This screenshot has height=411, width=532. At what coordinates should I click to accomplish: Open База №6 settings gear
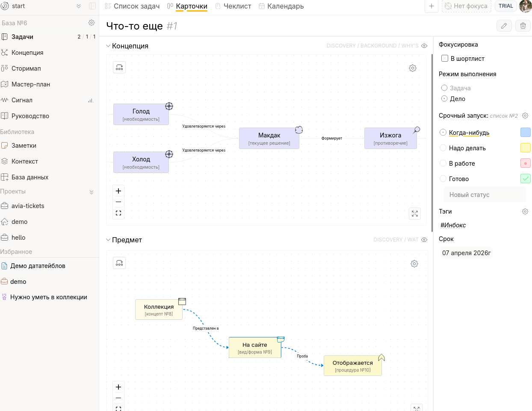coord(91,23)
